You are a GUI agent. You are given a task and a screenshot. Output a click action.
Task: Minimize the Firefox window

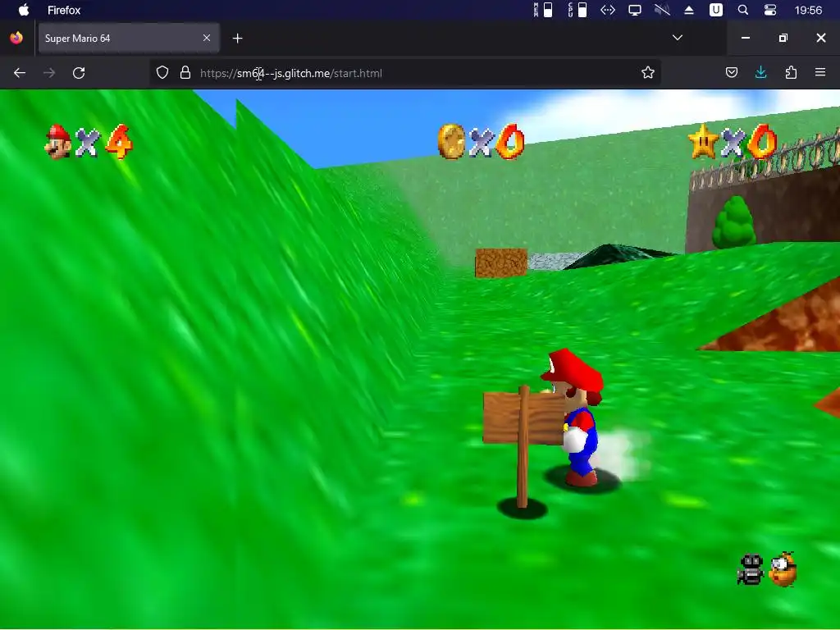click(x=745, y=38)
